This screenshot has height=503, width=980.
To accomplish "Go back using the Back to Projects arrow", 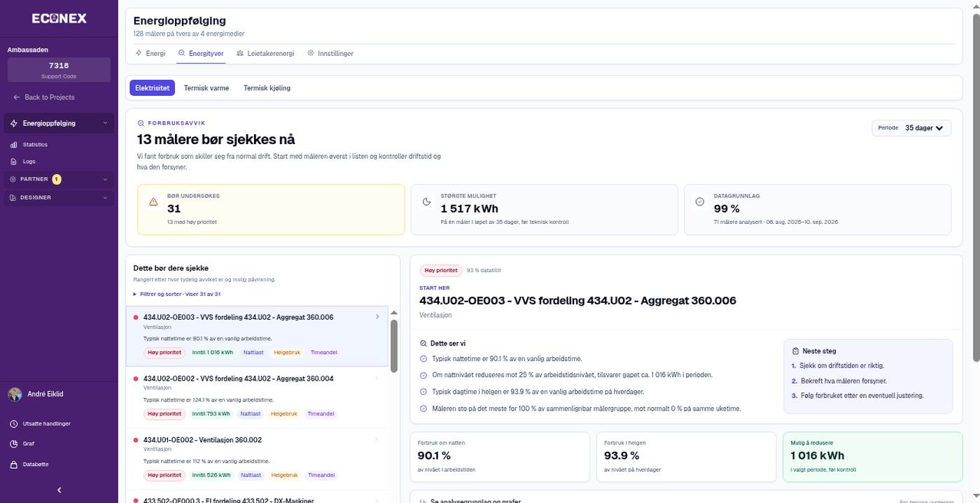I will pos(17,97).
